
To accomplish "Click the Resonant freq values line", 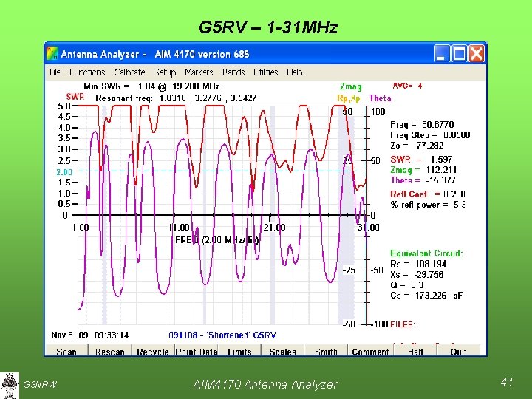I will [176, 98].
